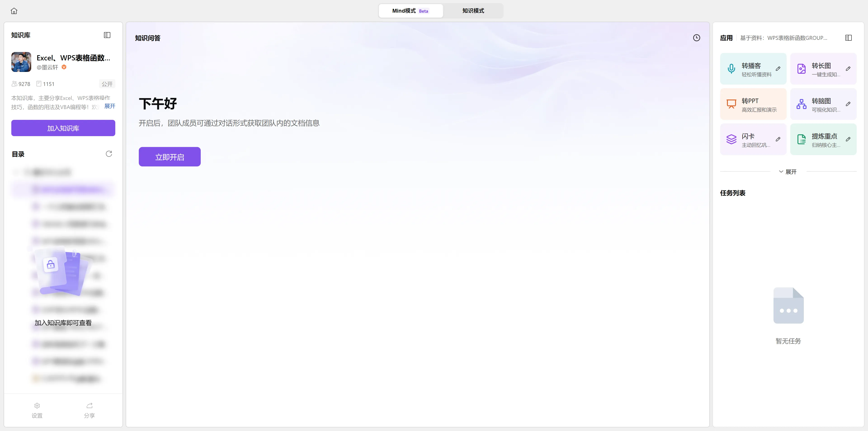
Task: Click the 转脑图 hierarchy icon
Action: 801,104
